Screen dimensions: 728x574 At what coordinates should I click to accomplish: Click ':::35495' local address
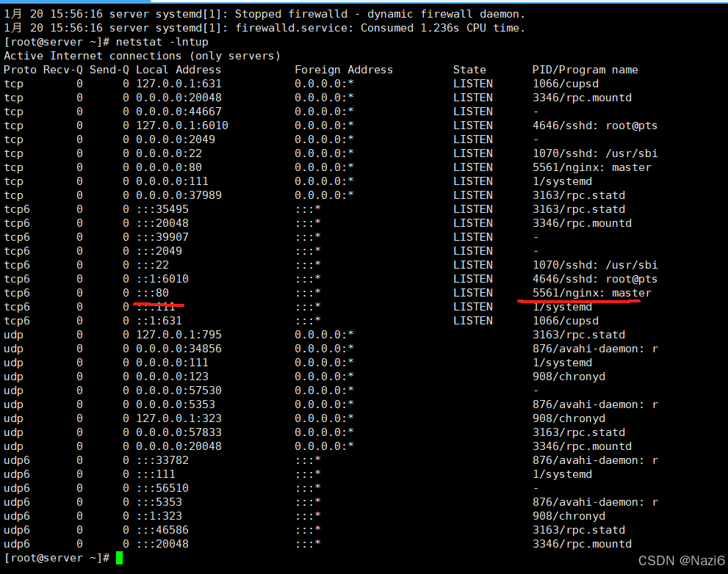tap(162, 208)
